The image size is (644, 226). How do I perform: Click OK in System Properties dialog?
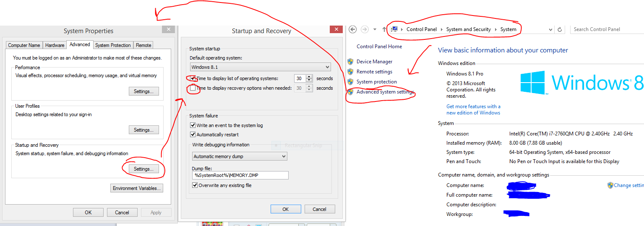coord(88,213)
